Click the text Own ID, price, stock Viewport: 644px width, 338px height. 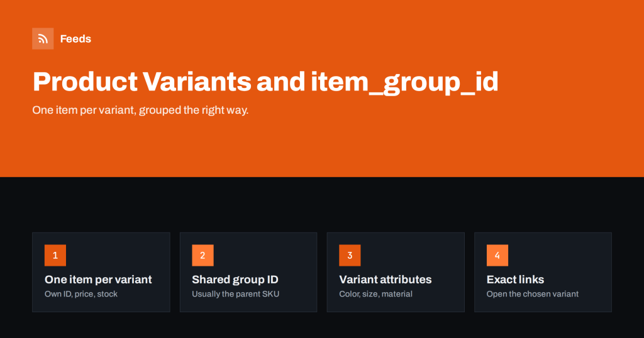tap(81, 293)
